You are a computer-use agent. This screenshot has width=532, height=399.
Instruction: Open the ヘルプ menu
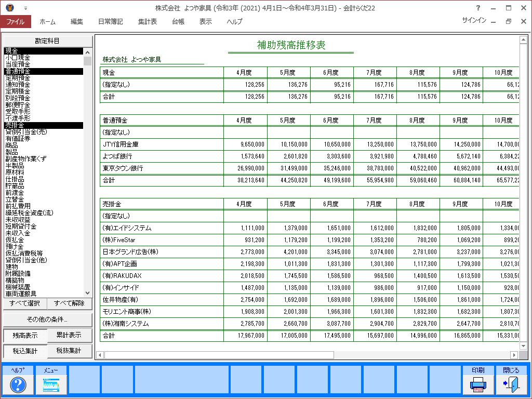pyautogui.click(x=234, y=21)
